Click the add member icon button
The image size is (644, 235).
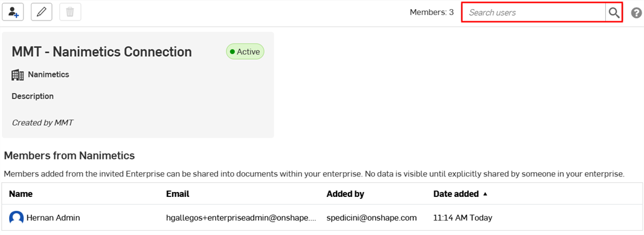(13, 12)
